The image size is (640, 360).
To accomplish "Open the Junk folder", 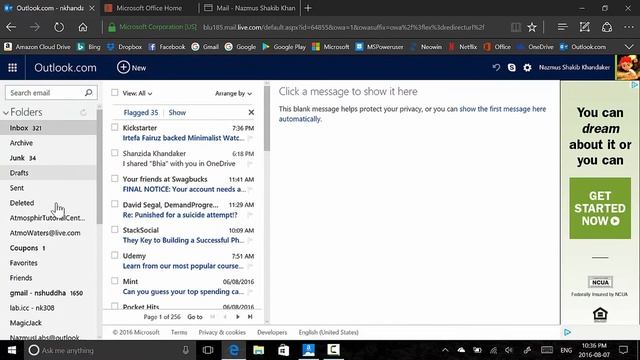I will coord(48,158).
